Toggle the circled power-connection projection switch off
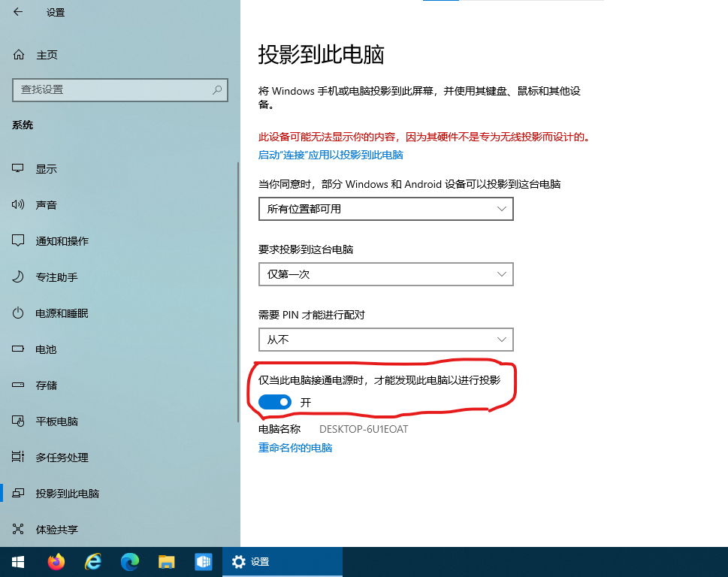 pos(274,402)
